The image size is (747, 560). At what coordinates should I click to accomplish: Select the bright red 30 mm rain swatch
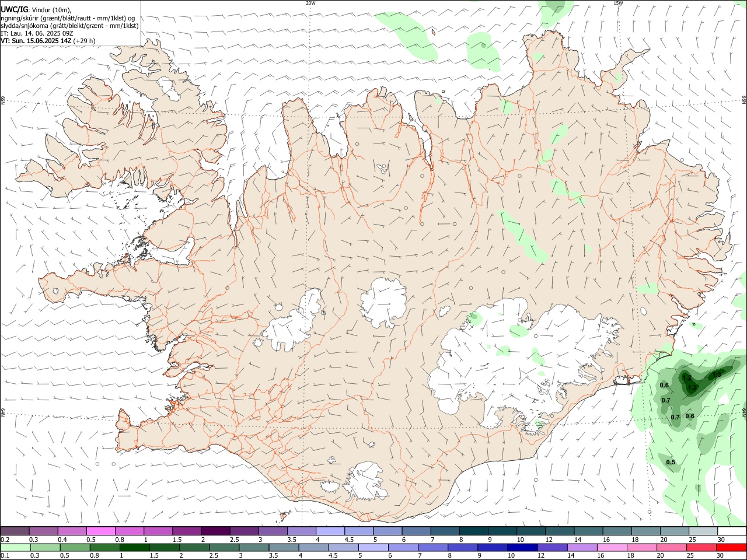coord(731,547)
